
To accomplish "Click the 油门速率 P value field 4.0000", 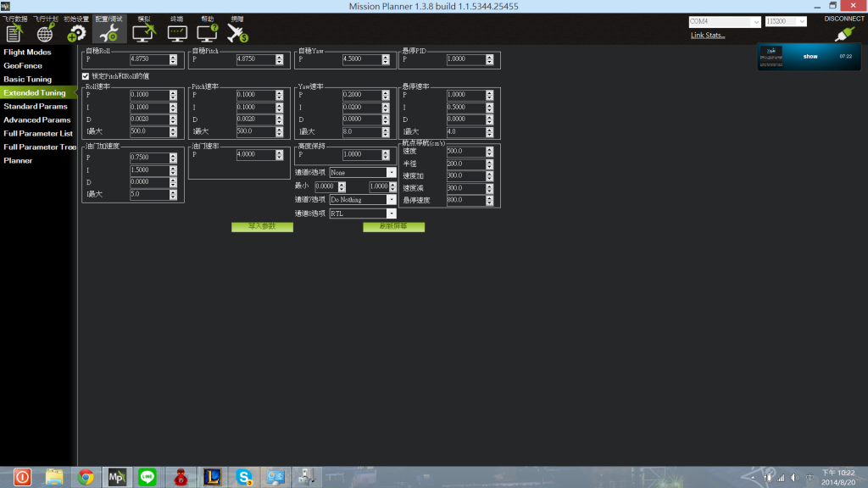I will click(x=256, y=155).
